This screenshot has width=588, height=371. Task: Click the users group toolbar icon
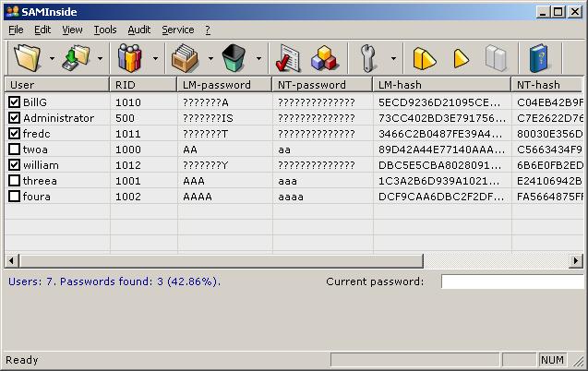click(x=130, y=58)
